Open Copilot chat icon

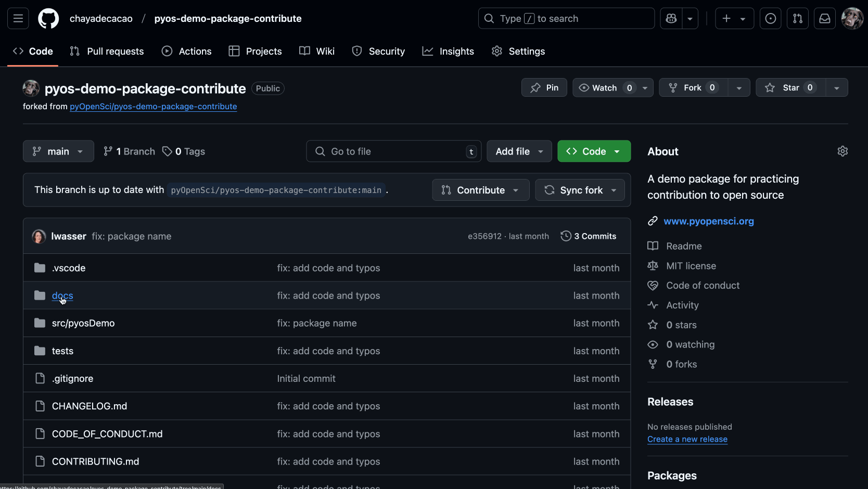click(671, 19)
